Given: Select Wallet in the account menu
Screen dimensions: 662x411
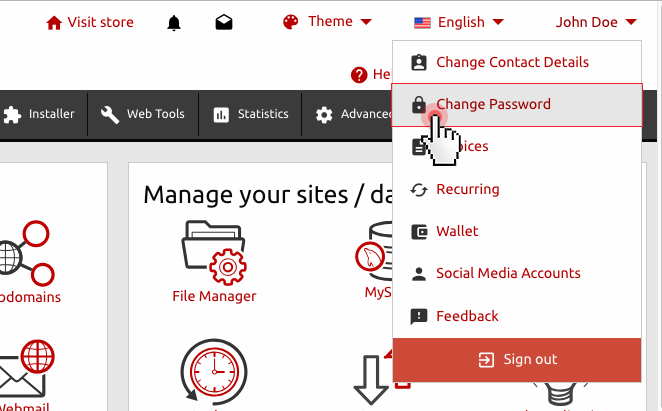Looking at the screenshot, I should pyautogui.click(x=457, y=231).
